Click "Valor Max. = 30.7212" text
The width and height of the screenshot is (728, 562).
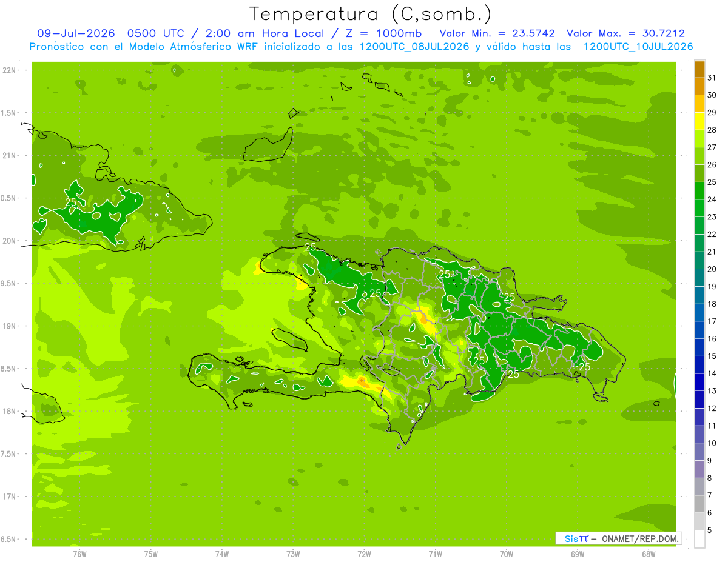click(x=625, y=33)
